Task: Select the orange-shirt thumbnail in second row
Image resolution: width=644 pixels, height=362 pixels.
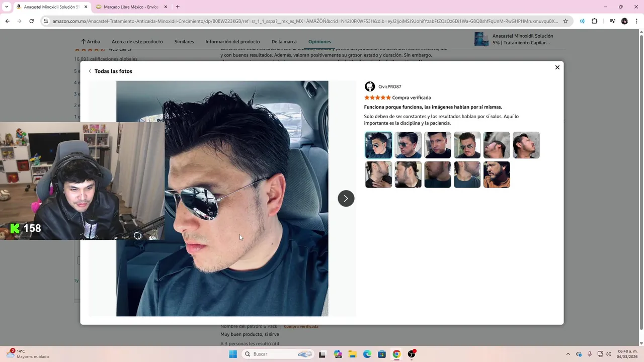Action: point(497,174)
